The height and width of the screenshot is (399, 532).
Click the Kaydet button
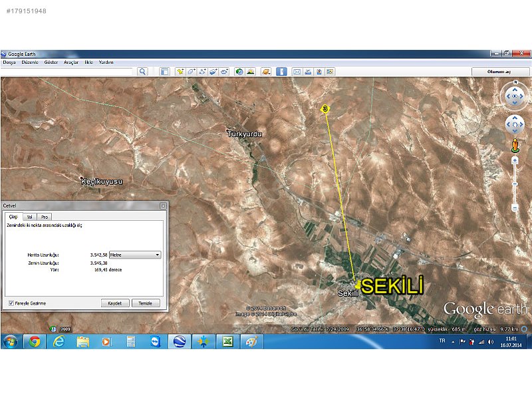tap(114, 303)
